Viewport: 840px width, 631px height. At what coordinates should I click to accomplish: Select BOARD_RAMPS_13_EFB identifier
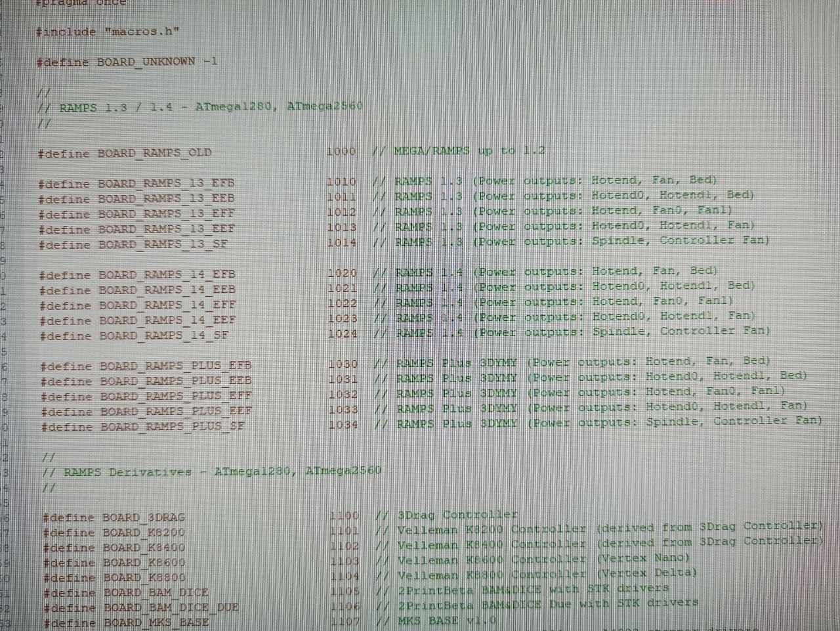(x=166, y=183)
